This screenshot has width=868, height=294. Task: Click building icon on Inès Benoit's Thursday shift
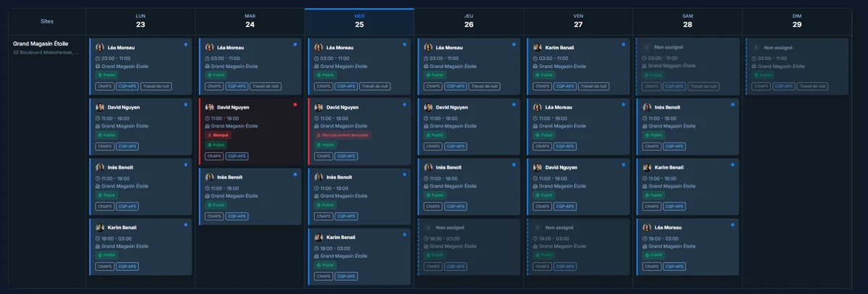tap(426, 187)
